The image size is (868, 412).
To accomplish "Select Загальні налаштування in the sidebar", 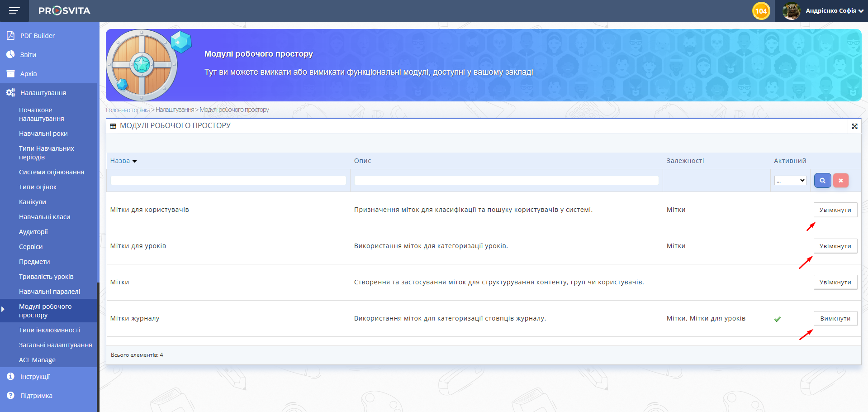I will coord(55,345).
